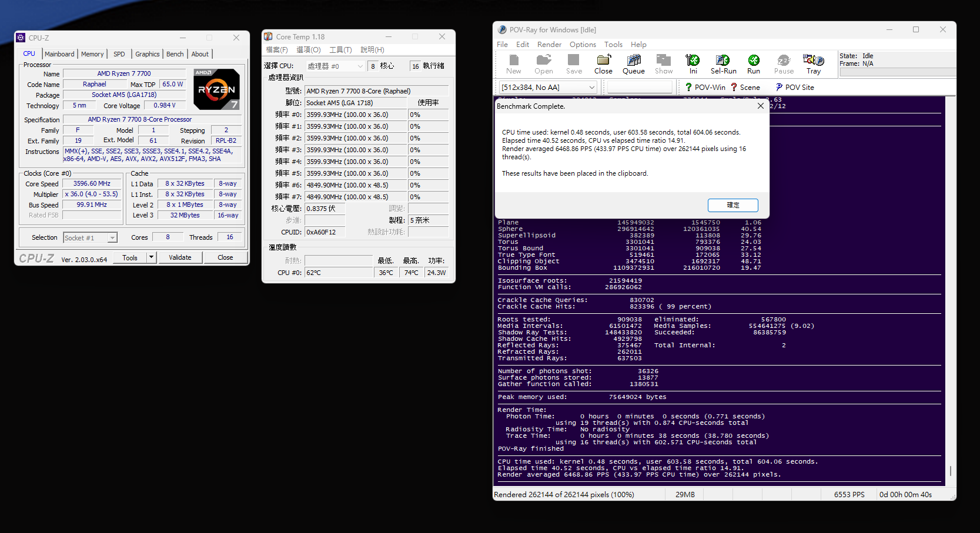980x533 pixels.
Task: Click the Sel-Run toolbar icon
Action: 723,64
